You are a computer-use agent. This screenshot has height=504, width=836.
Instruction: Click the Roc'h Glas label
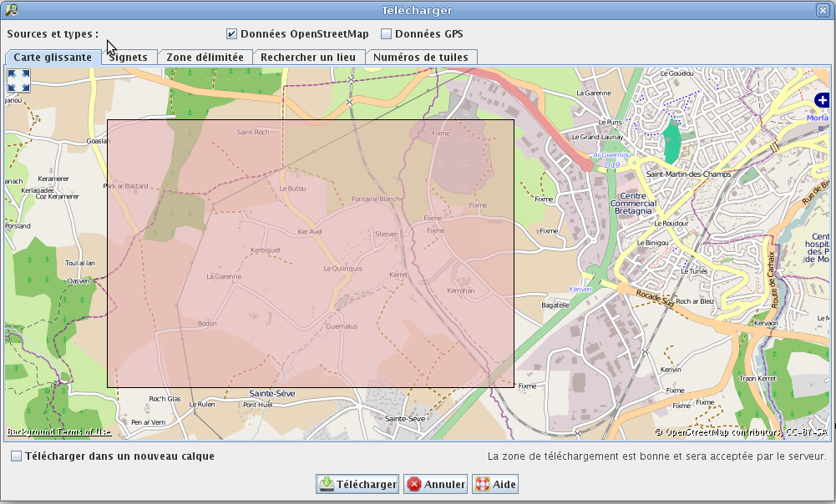165,399
